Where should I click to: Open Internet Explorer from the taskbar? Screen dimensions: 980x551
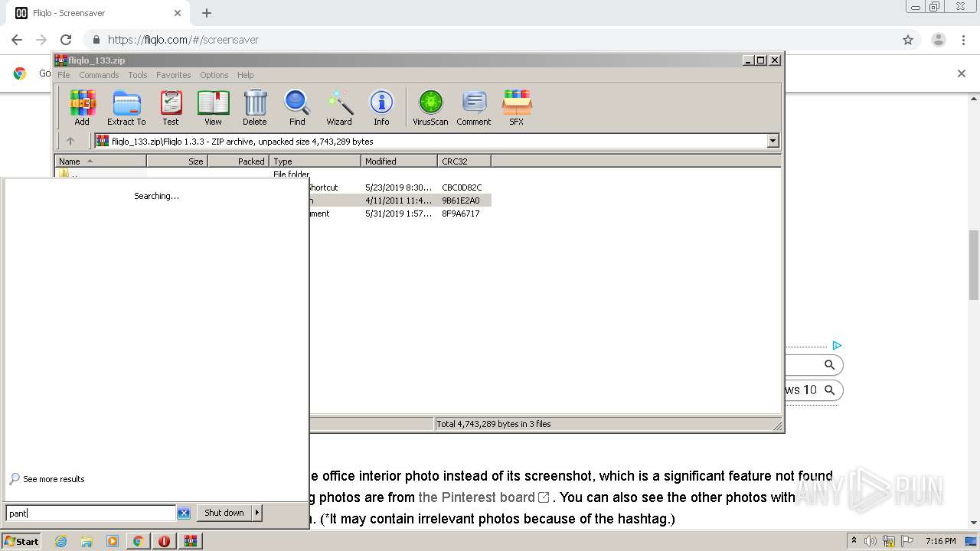60,541
